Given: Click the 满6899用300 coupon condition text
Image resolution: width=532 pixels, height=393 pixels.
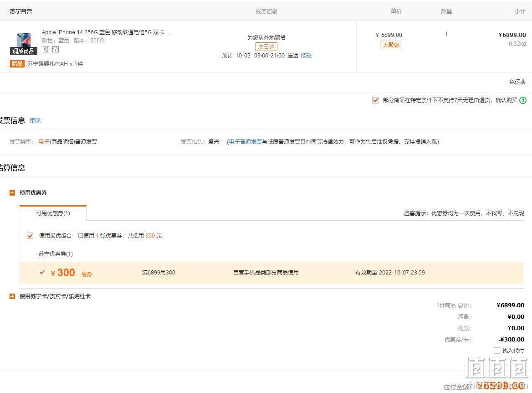Looking at the screenshot, I should tap(159, 273).
